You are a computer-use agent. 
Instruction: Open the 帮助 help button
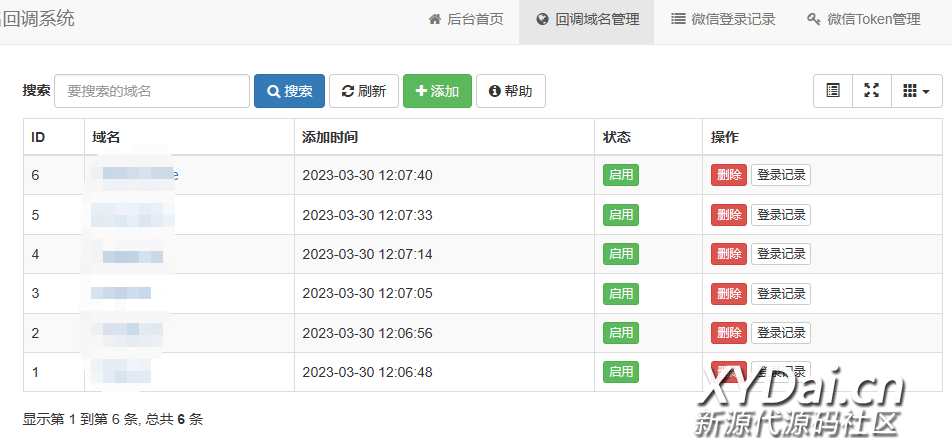[x=510, y=91]
